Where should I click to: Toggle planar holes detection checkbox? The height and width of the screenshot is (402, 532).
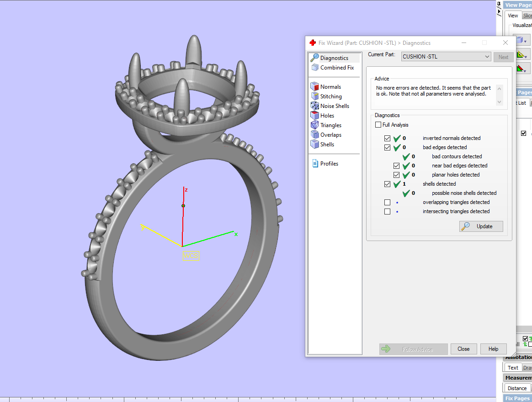397,175
